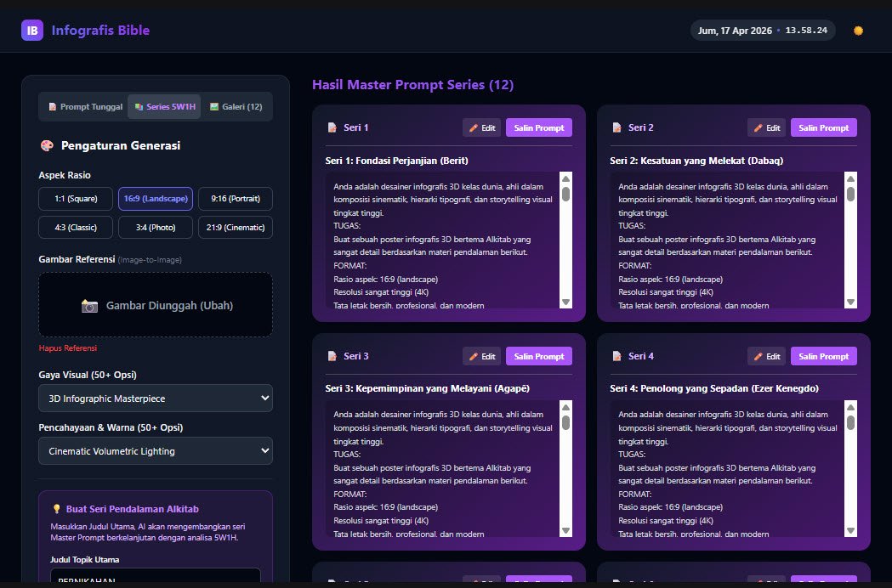Click the Infografis Bible title

point(100,30)
